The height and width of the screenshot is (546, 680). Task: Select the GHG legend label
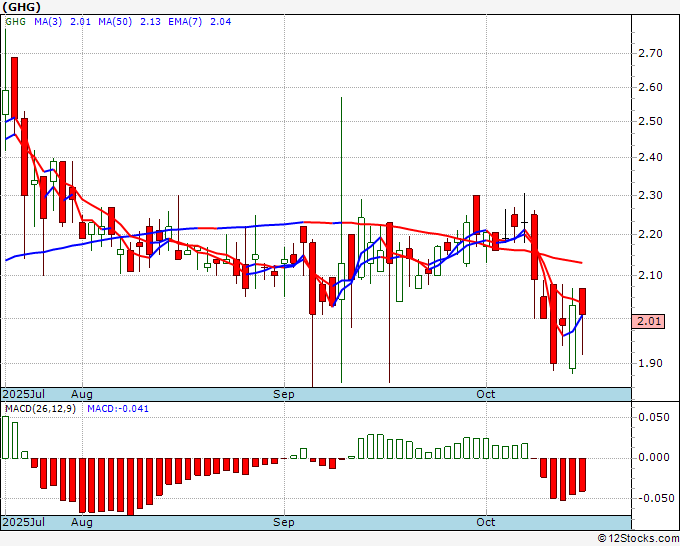click(x=16, y=22)
